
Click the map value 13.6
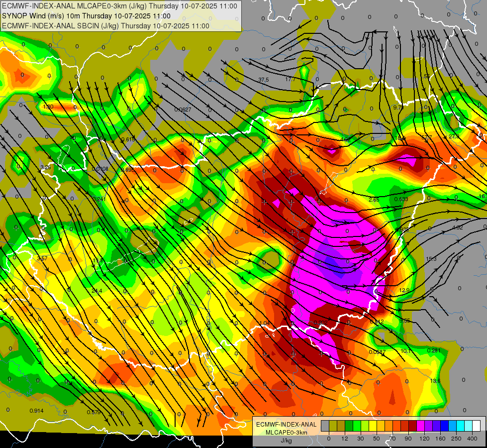(x=435, y=380)
